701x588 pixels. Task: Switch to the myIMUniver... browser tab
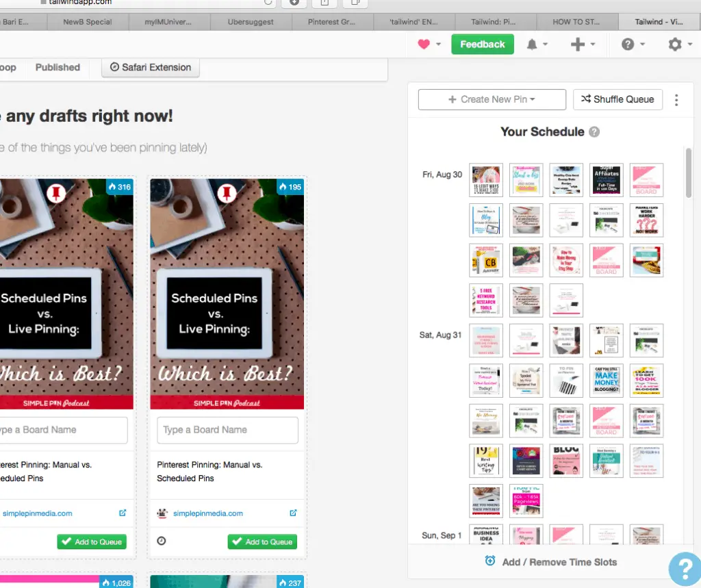pyautogui.click(x=168, y=22)
